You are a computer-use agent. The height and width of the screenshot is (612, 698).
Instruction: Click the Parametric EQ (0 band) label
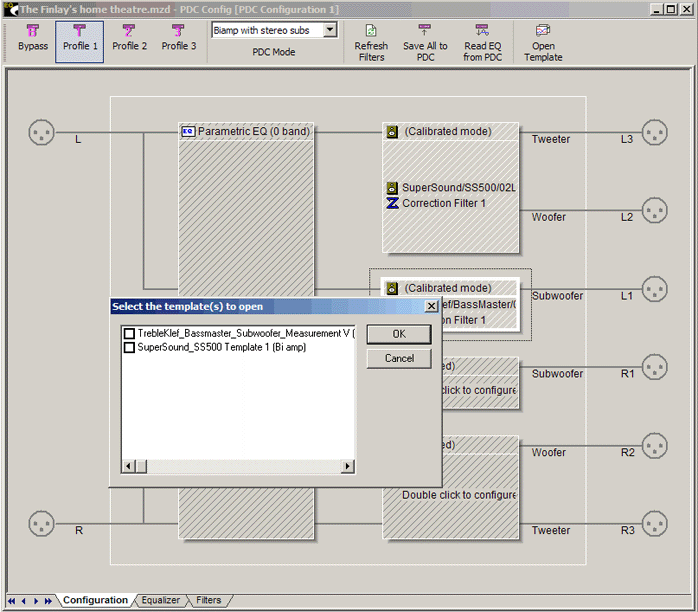(253, 131)
